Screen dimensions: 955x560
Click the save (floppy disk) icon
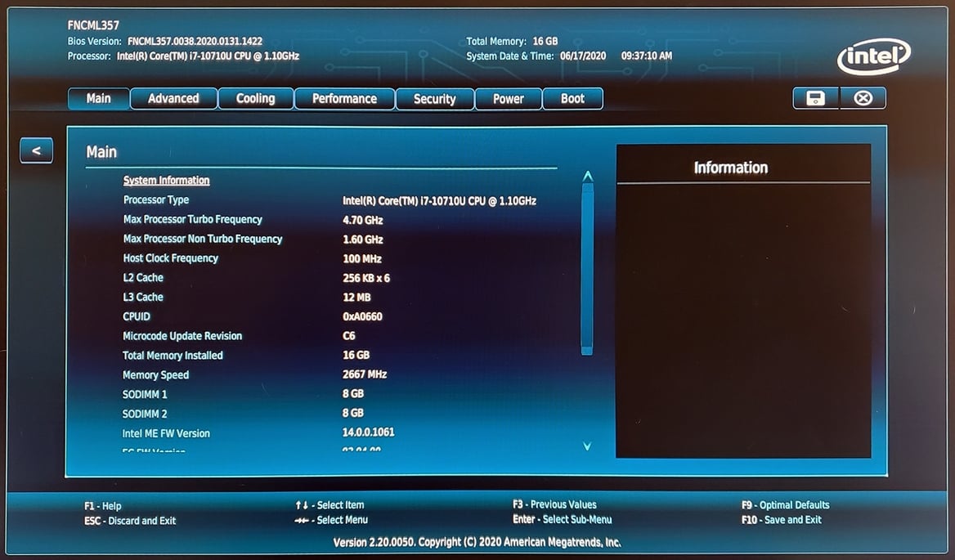coord(815,98)
